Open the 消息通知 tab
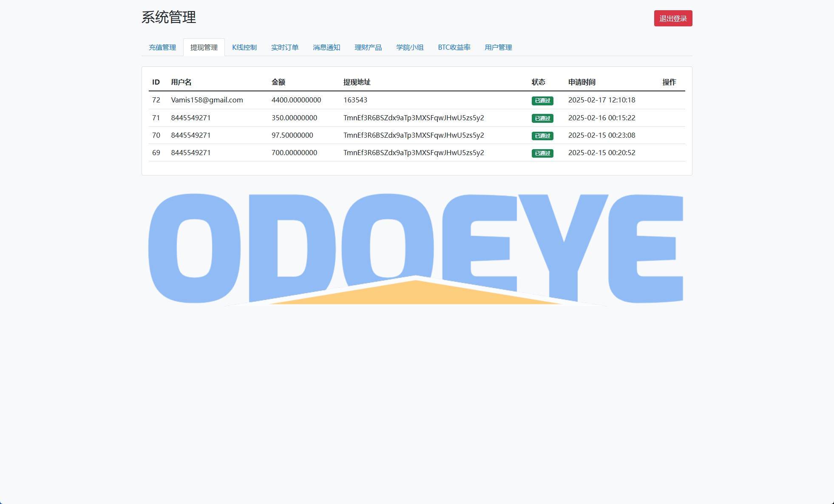The width and height of the screenshot is (834, 504). pos(326,47)
